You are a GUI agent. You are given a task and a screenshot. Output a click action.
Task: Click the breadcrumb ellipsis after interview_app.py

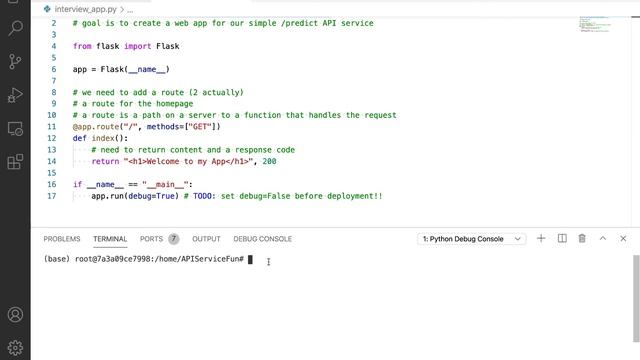(130, 9)
